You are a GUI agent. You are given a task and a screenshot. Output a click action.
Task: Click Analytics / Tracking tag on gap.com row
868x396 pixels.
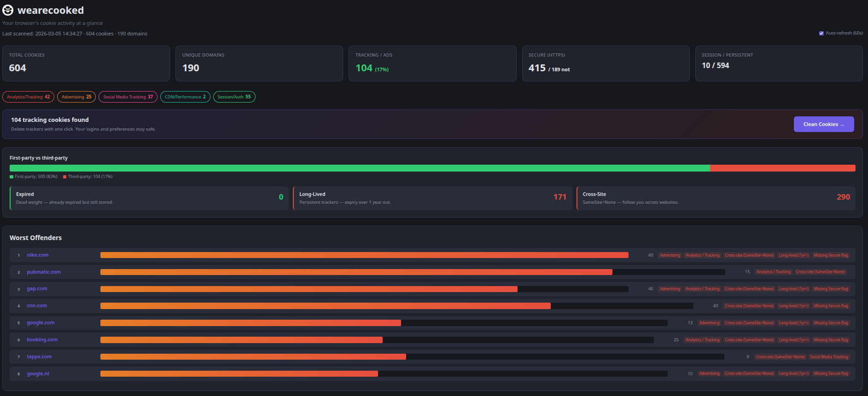702,289
